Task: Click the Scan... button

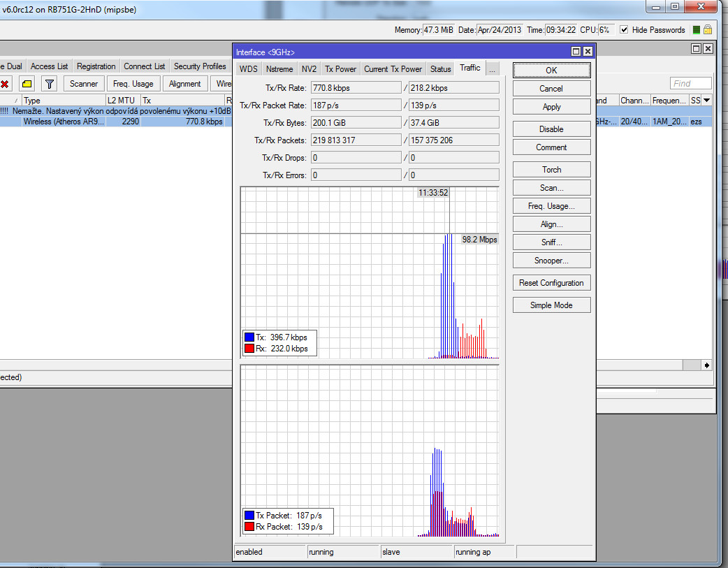Action: tap(551, 188)
